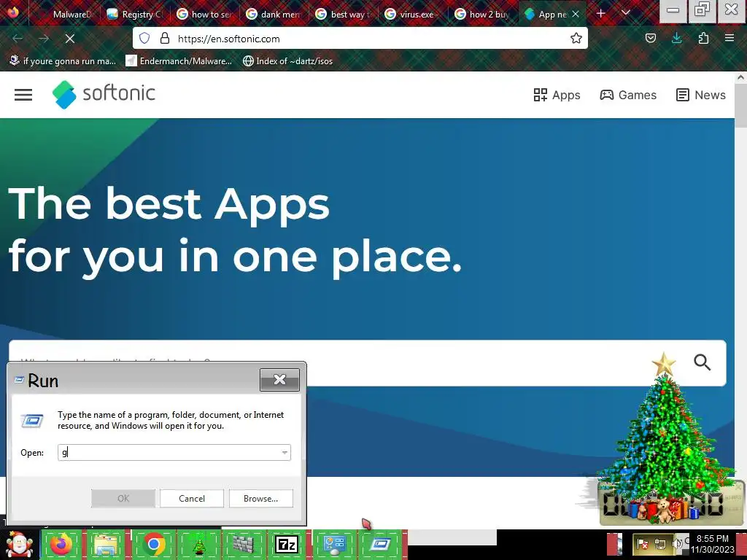Open the Firefox extensions menu

703,38
